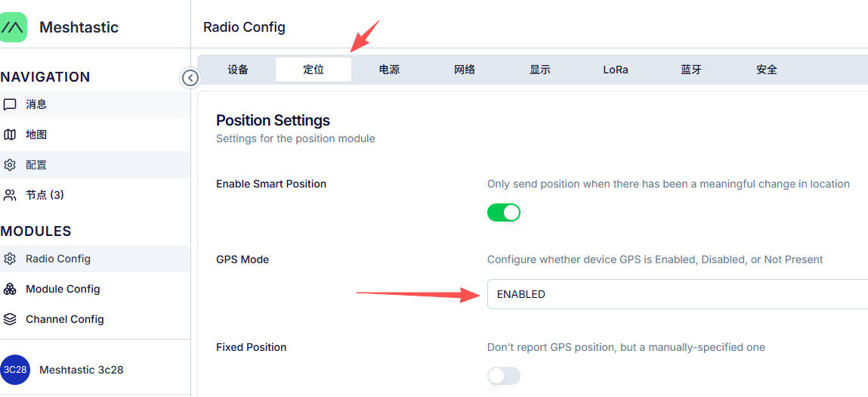Viewport: 868px width, 397px height.
Task: Open the 电源 tab
Action: [389, 70]
